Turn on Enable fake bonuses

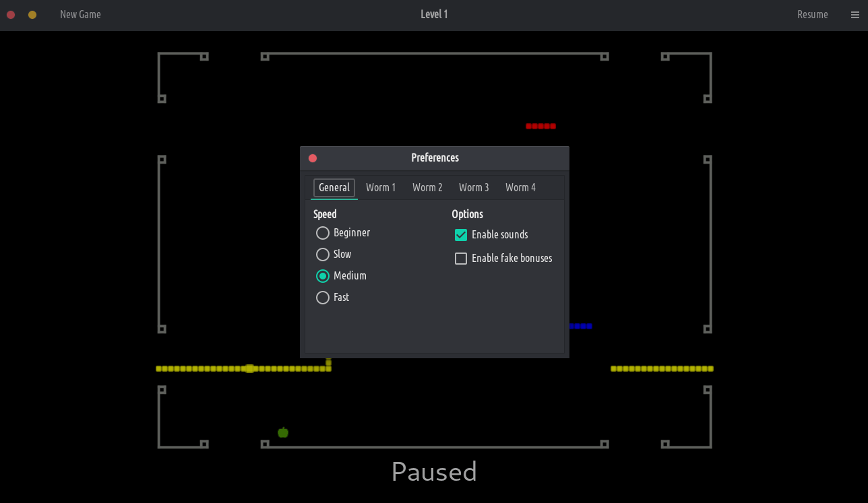(x=461, y=259)
